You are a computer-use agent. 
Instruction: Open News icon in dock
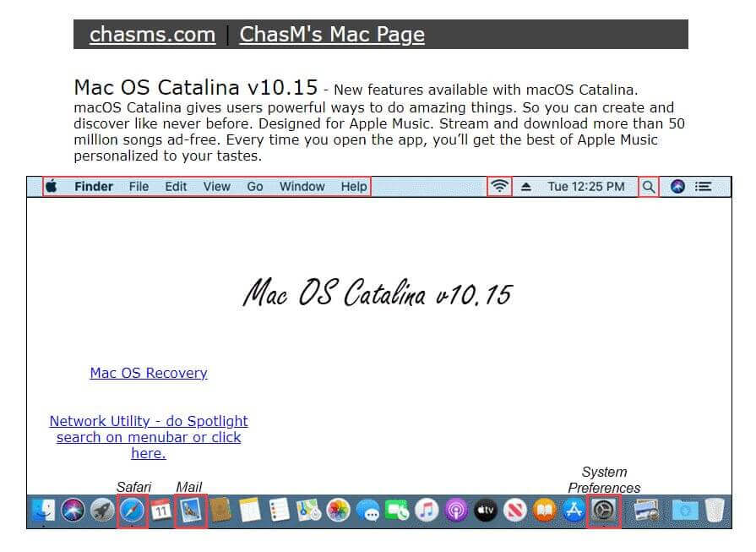[x=515, y=511]
